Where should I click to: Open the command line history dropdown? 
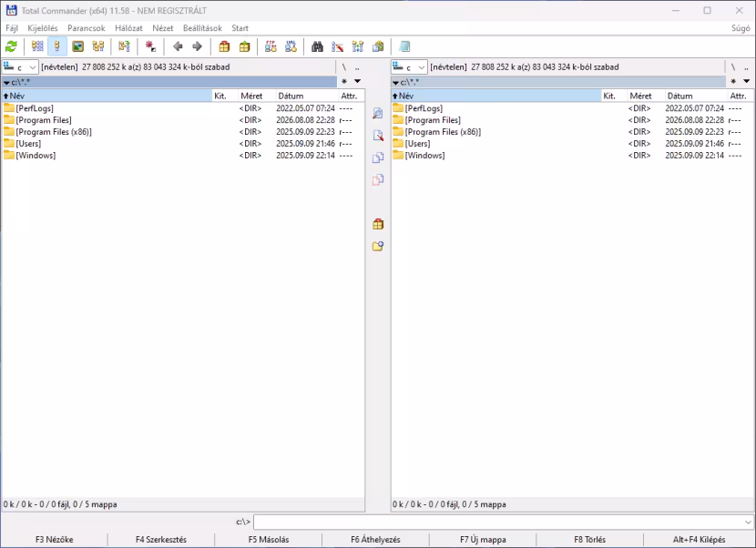(748, 522)
